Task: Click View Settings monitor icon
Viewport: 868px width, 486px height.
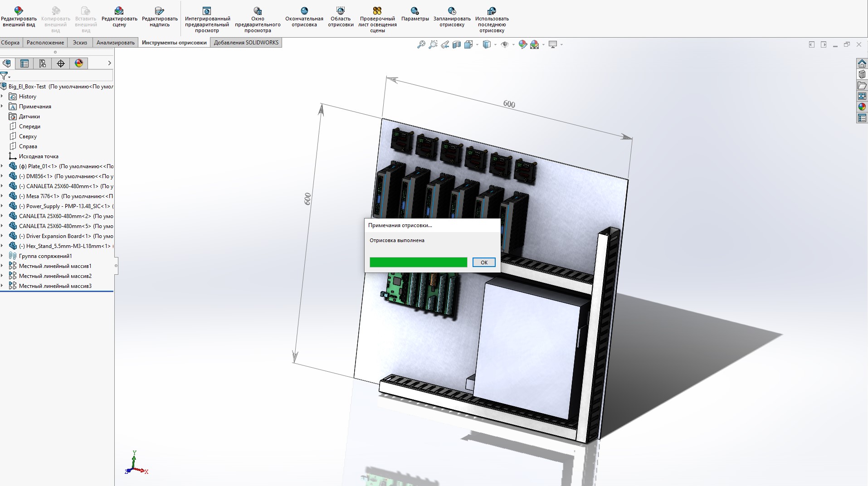Action: pyautogui.click(x=553, y=44)
